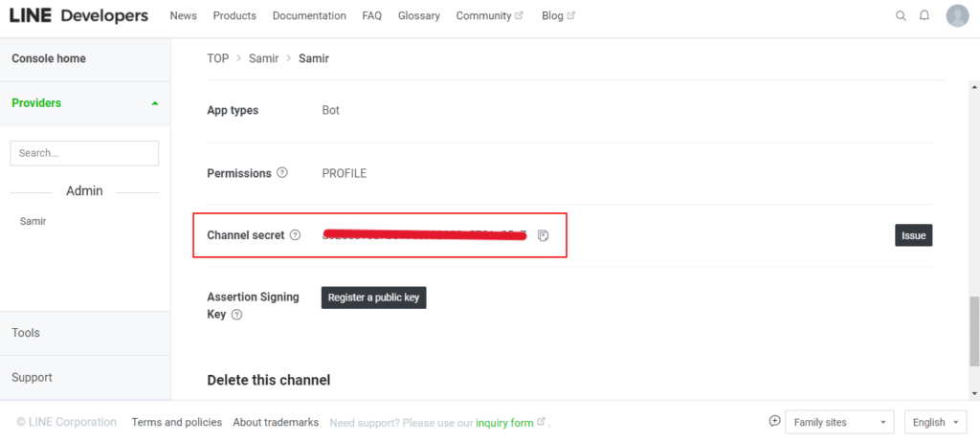Open the Documentation menu item
Image resolution: width=980 pixels, height=441 pixels.
click(x=309, y=15)
